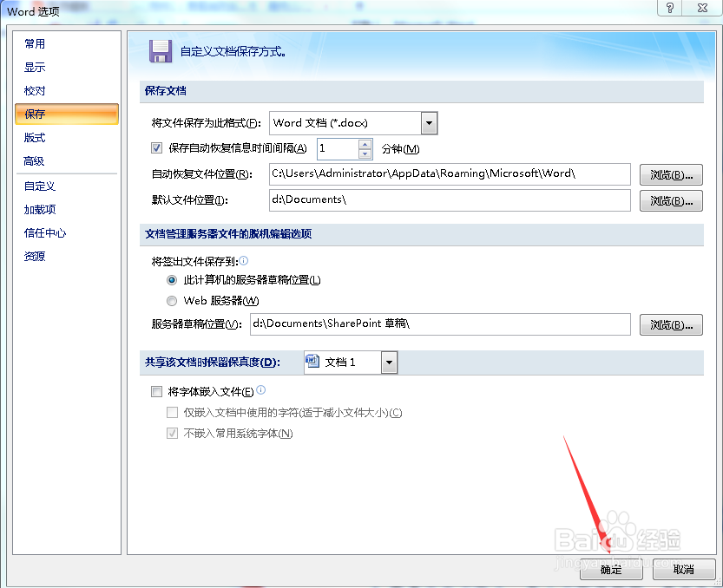
Task: Toggle 保存自动恢复信息时间间隔 checkbox
Action: pyautogui.click(x=157, y=148)
